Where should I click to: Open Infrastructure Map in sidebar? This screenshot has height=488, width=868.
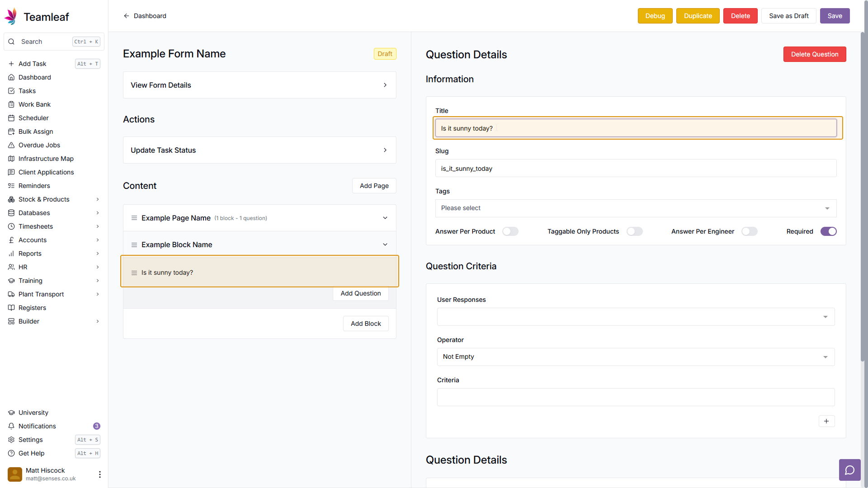click(46, 159)
